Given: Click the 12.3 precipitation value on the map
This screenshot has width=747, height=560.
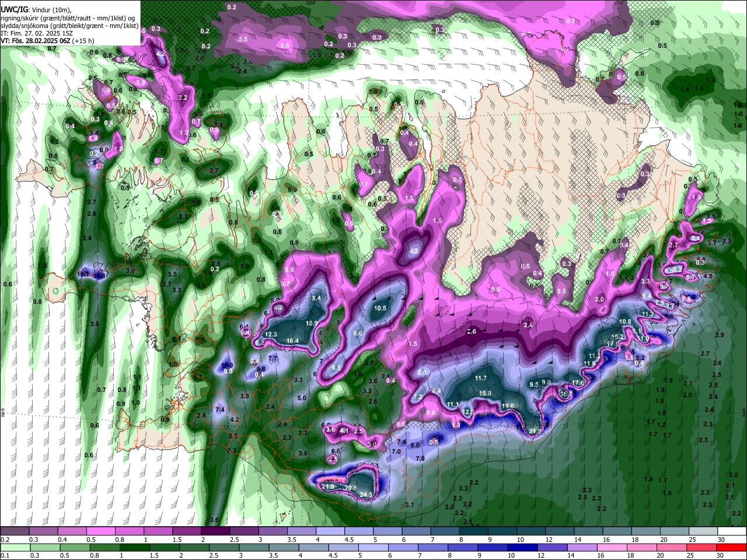Looking at the screenshot, I should pyautogui.click(x=271, y=334).
